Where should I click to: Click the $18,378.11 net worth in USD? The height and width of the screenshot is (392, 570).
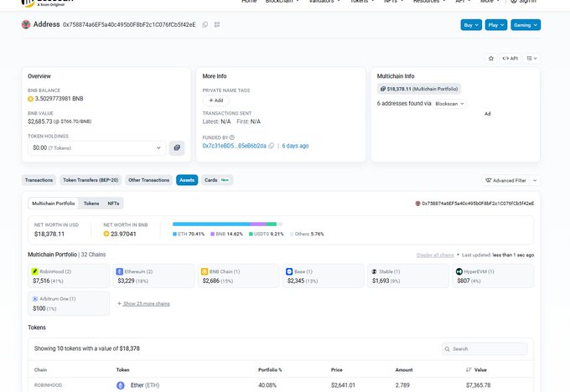coord(49,234)
